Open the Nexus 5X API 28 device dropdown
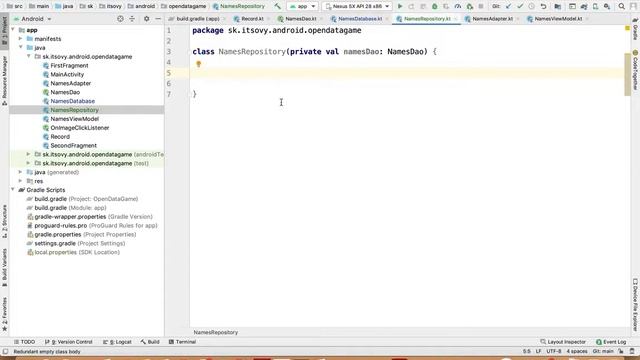This screenshot has width=640, height=360. (357, 6)
